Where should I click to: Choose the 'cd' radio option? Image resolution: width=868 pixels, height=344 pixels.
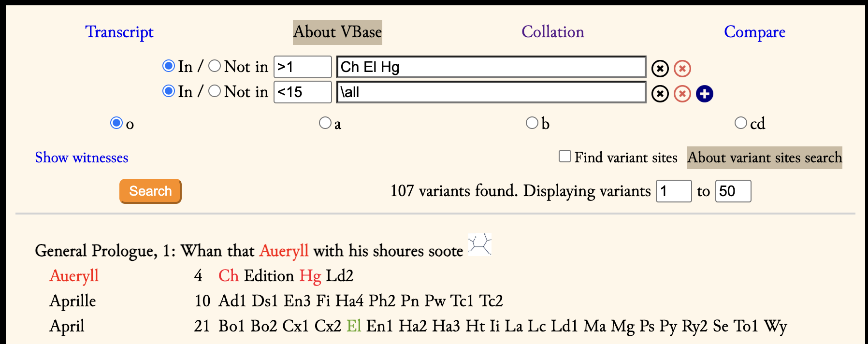(740, 123)
